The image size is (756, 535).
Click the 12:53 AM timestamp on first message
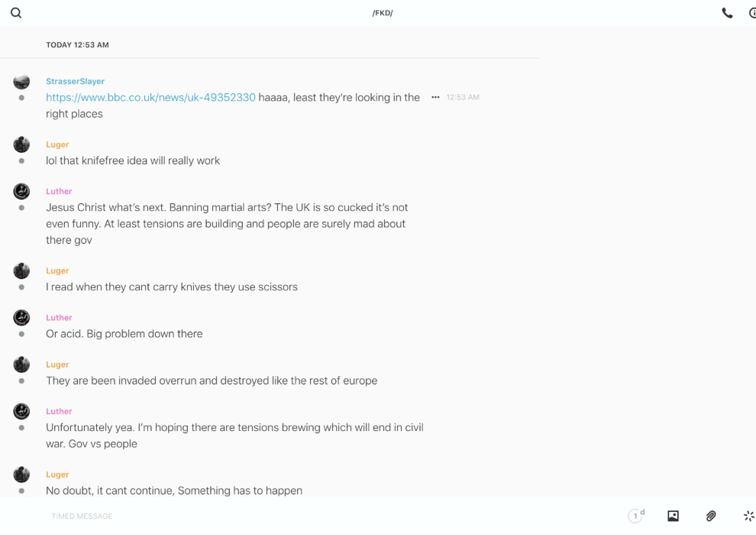point(463,97)
